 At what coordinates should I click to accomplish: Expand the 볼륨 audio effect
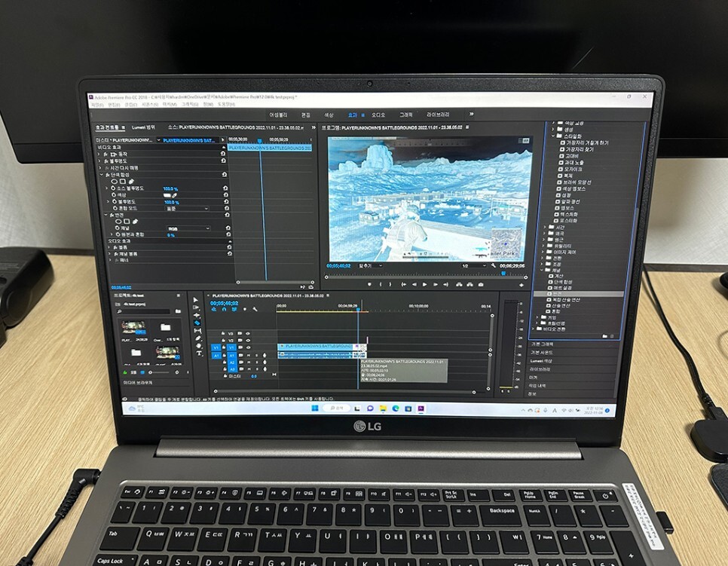(109, 247)
